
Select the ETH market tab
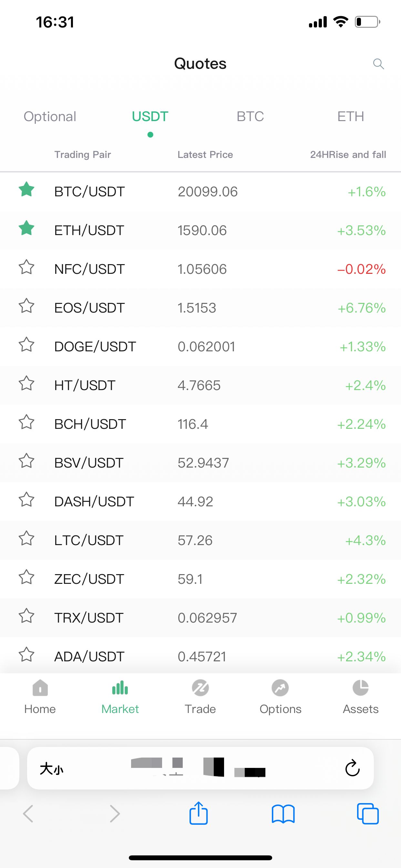click(350, 117)
